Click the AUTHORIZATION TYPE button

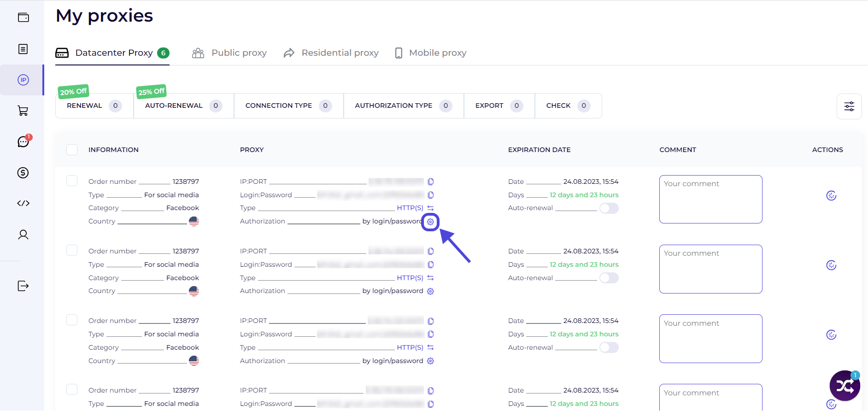pyautogui.click(x=404, y=106)
